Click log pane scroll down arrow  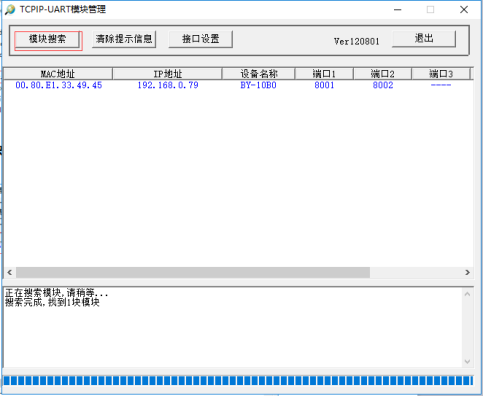pyautogui.click(x=467, y=362)
